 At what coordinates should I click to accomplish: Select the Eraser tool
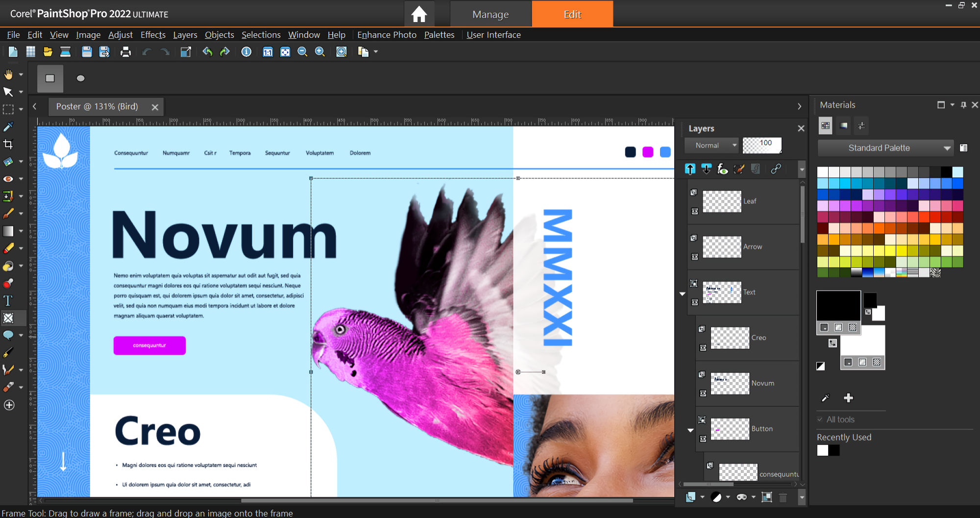[x=8, y=248]
